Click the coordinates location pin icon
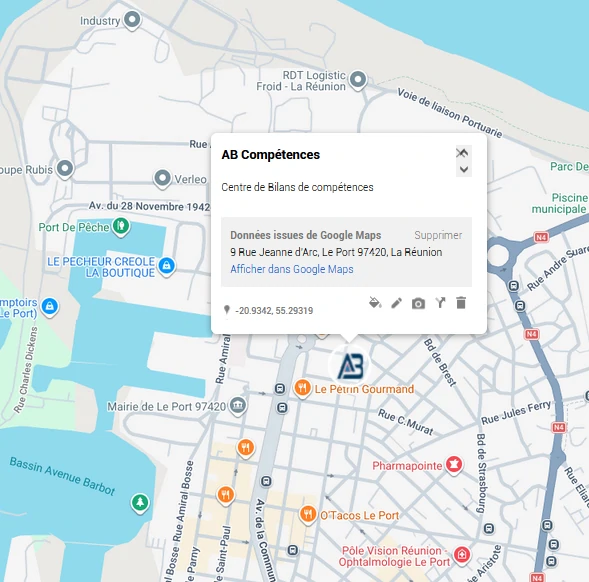Viewport: 589px width, 582px height. coord(227,310)
